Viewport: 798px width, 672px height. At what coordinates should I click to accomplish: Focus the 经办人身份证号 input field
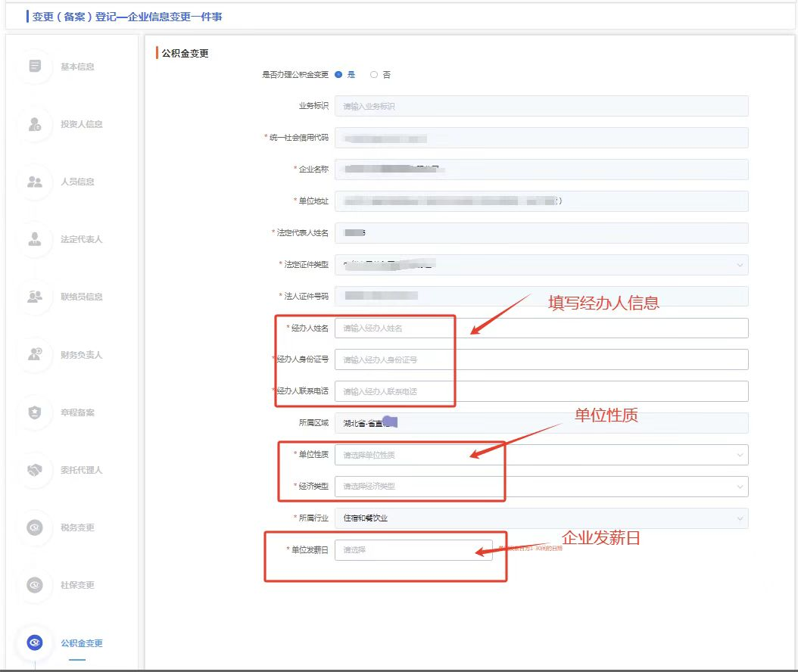[541, 359]
